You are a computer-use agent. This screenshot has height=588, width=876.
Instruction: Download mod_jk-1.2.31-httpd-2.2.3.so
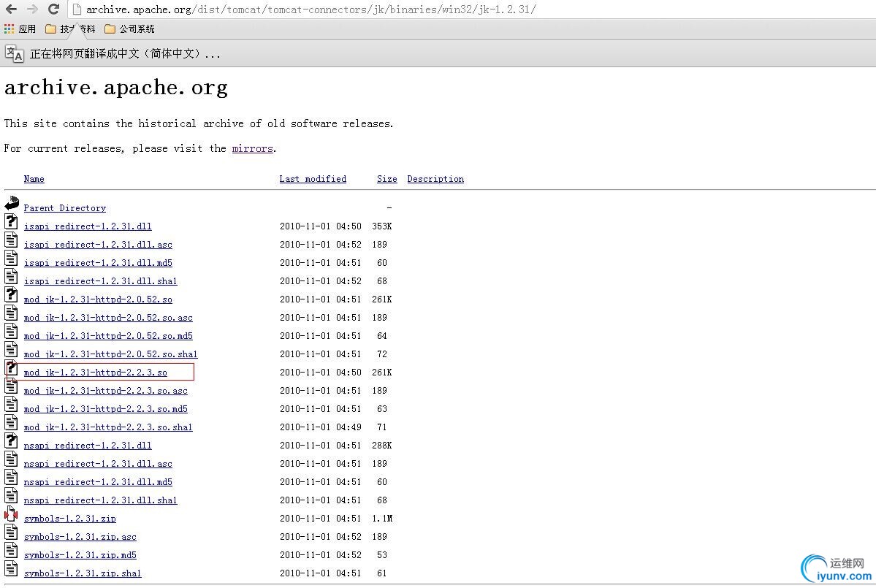[96, 373]
